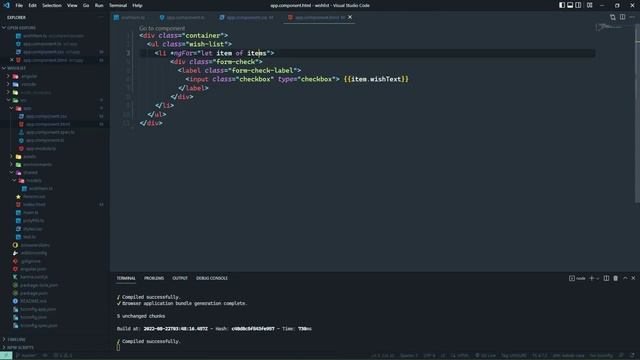Open tsconfig.spec.json file
Screen dimensions: 640x360
(x=39, y=326)
